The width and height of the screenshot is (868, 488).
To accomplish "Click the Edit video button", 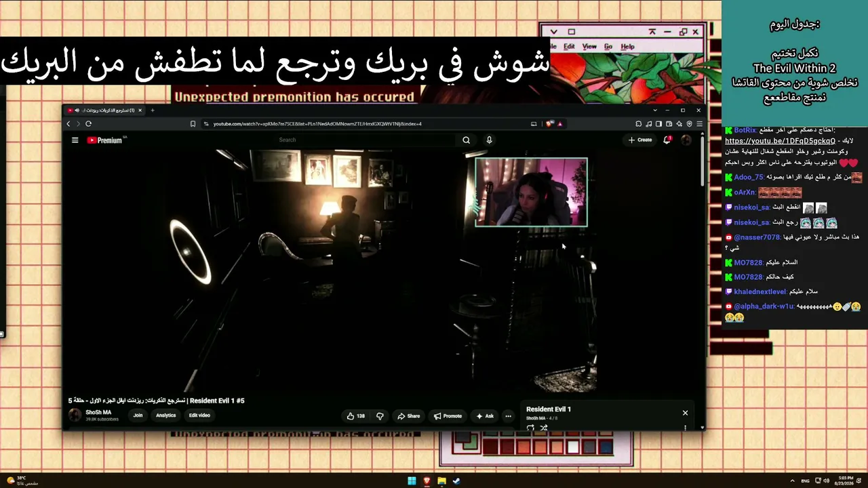I will (x=199, y=415).
